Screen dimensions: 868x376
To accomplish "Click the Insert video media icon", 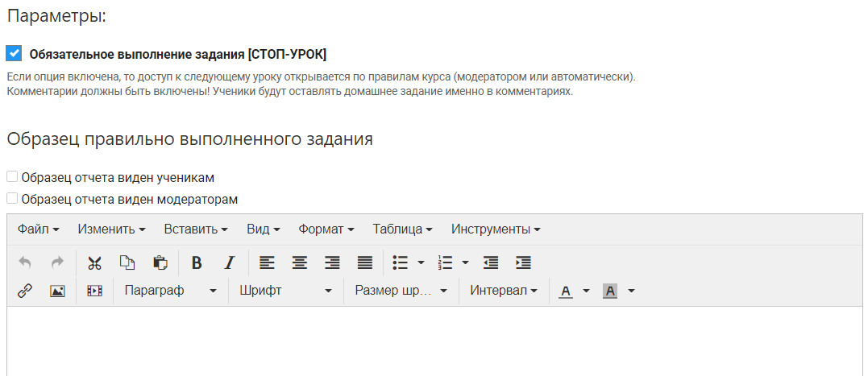I will [x=95, y=291].
